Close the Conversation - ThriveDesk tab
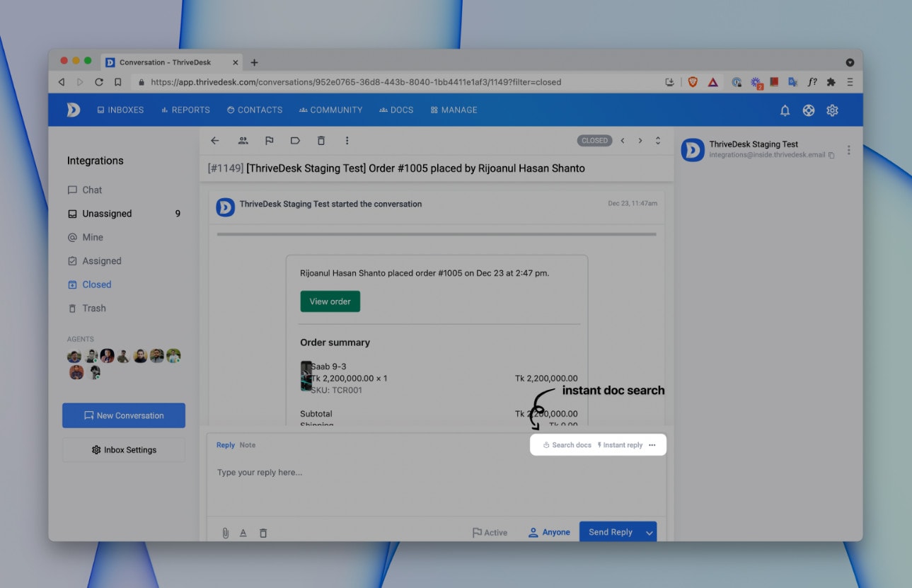This screenshot has width=912, height=588. pos(236,62)
